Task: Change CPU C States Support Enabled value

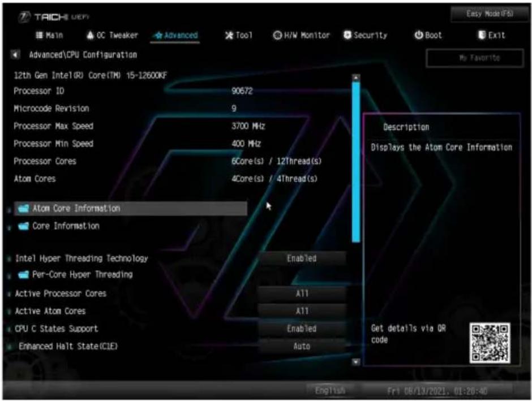Action: (x=302, y=329)
